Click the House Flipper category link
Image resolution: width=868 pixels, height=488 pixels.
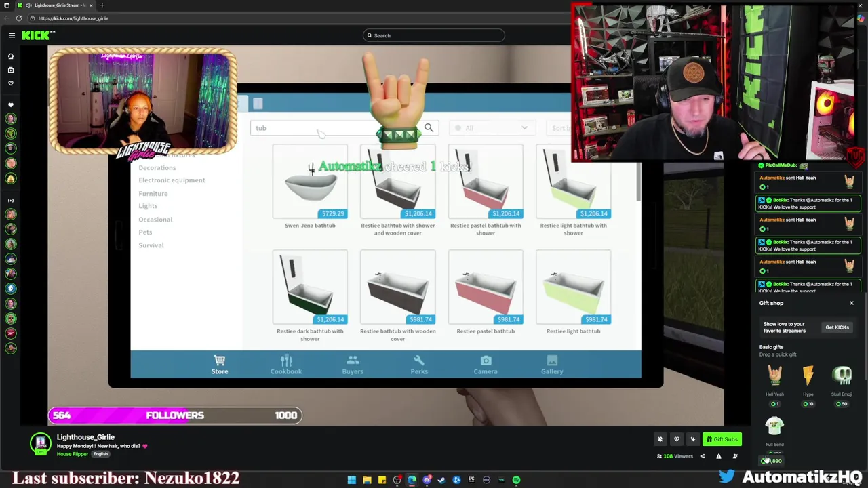(73, 454)
